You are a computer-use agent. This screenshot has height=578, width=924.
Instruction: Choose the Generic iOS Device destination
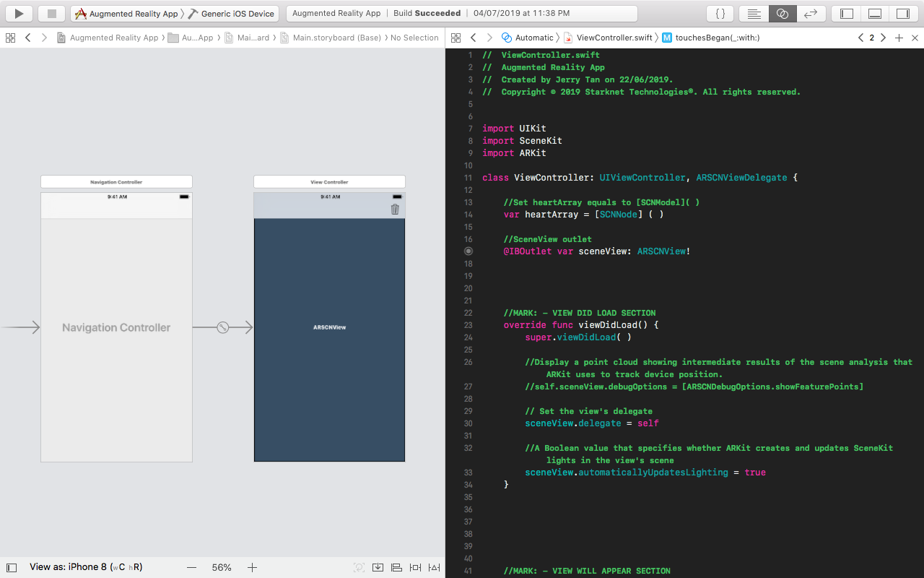(x=231, y=14)
